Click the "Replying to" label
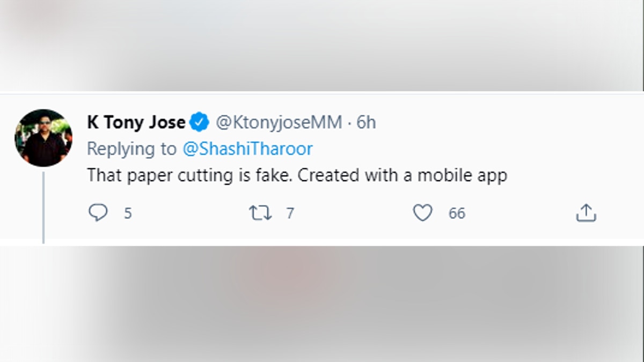The image size is (644, 362). (x=131, y=149)
